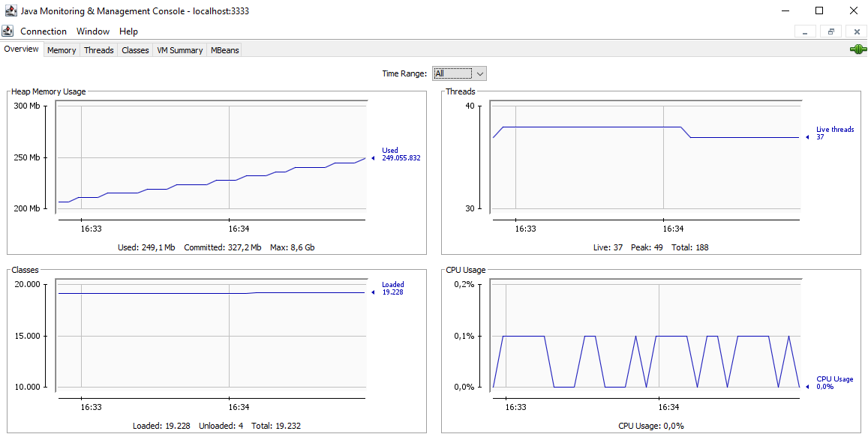Close the inner console frame

click(857, 31)
